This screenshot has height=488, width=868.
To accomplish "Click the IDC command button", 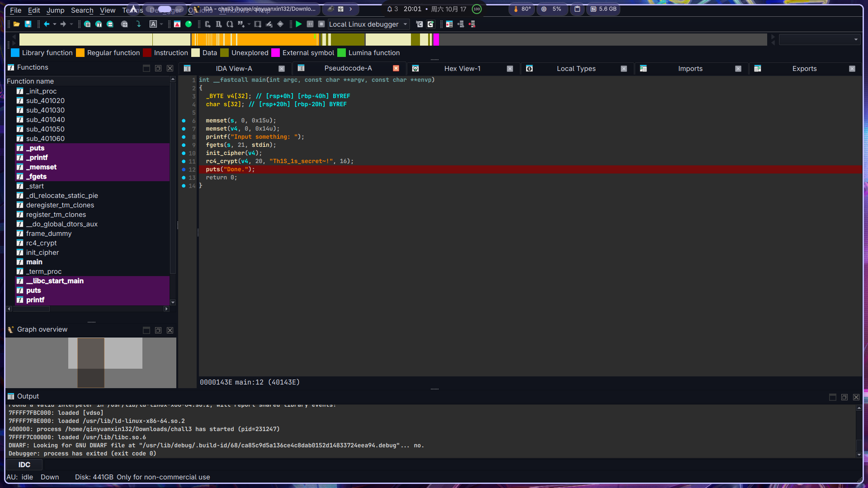I will (24, 465).
